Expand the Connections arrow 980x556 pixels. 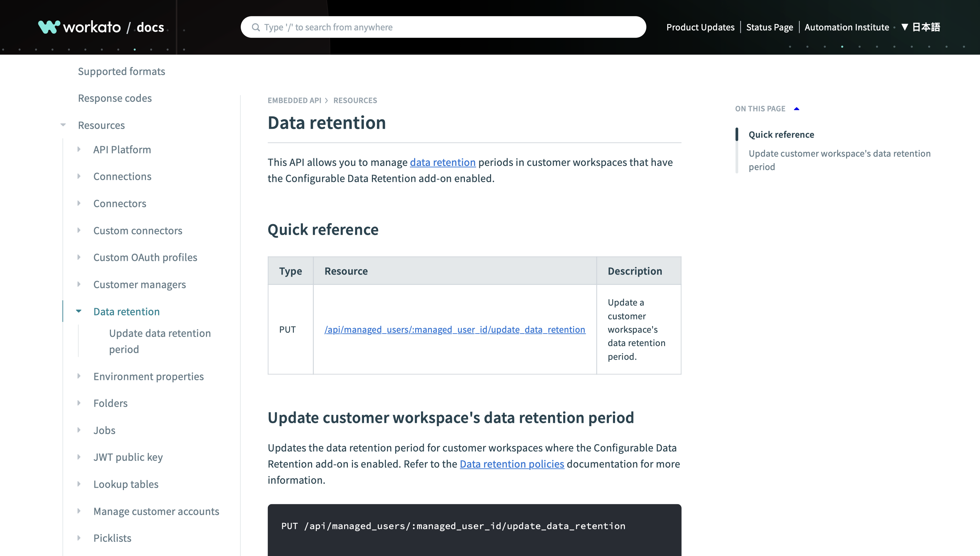[x=79, y=176]
